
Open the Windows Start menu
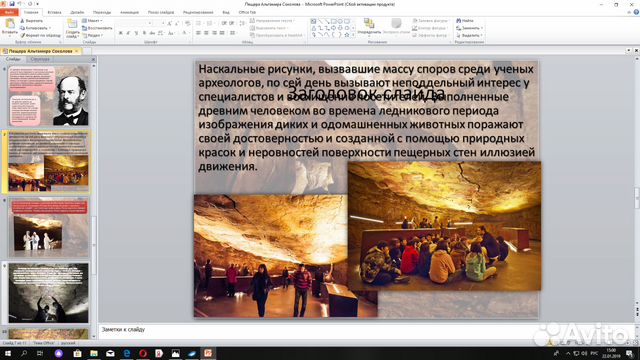pyautogui.click(x=7, y=353)
